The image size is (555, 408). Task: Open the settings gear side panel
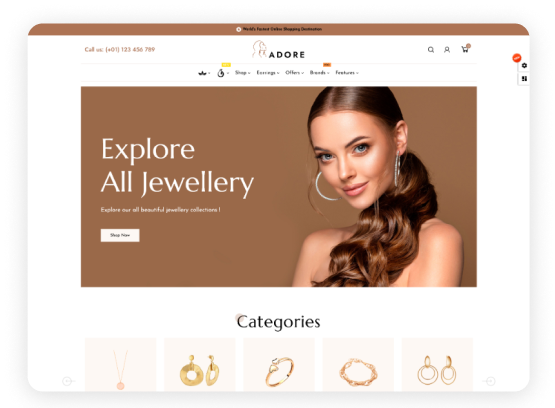tap(524, 65)
